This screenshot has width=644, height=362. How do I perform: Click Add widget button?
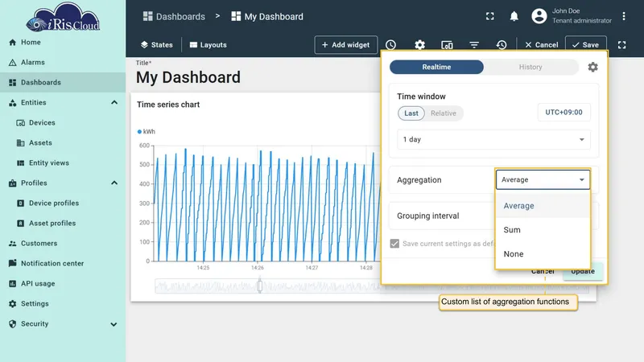[x=346, y=45]
